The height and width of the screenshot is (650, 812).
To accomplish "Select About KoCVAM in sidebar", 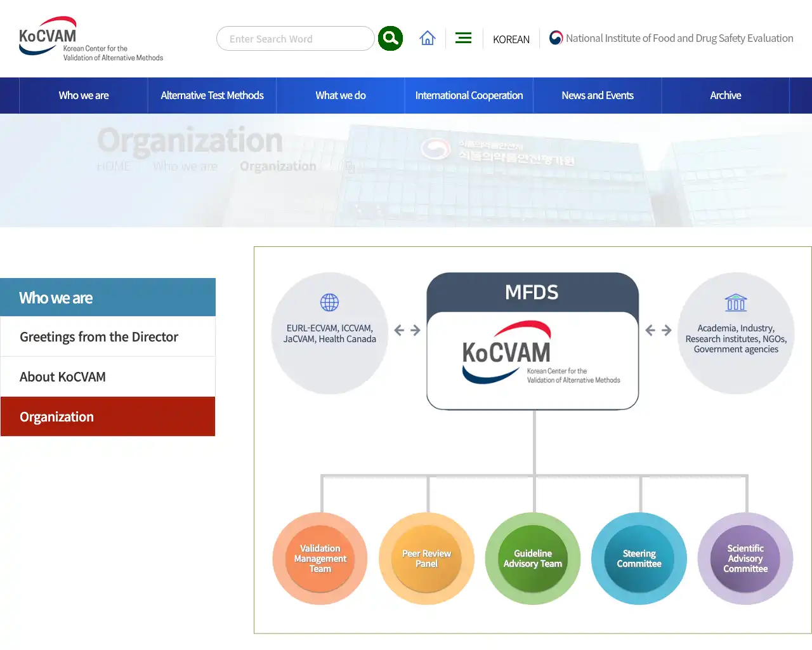I will tap(108, 377).
